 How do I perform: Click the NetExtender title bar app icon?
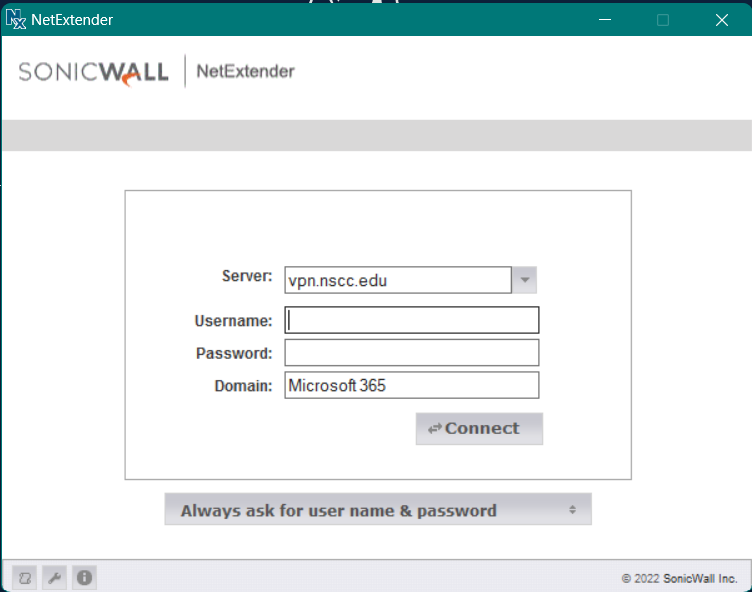tap(15, 19)
